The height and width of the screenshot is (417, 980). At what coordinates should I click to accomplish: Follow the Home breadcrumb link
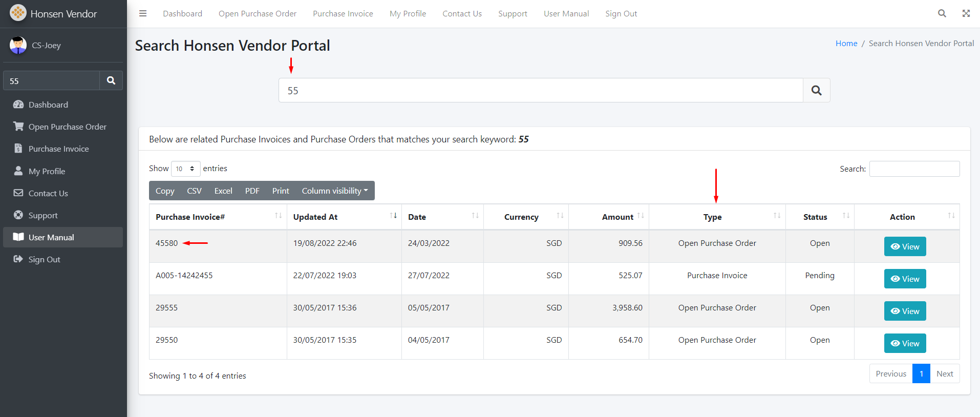click(846, 44)
